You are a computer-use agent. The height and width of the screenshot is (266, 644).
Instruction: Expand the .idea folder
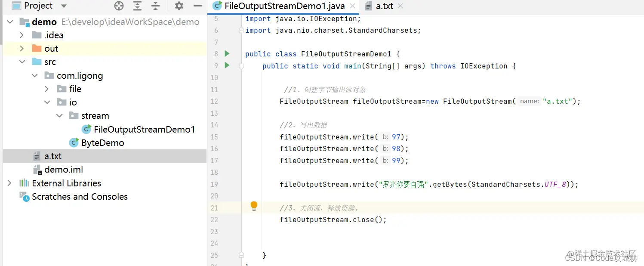click(x=22, y=35)
